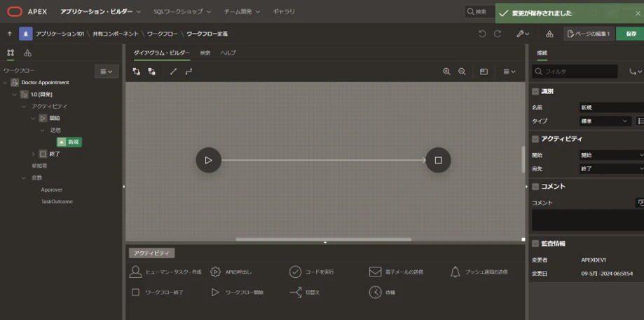
Task: Open the wrench utilities menu
Action: (x=523, y=34)
